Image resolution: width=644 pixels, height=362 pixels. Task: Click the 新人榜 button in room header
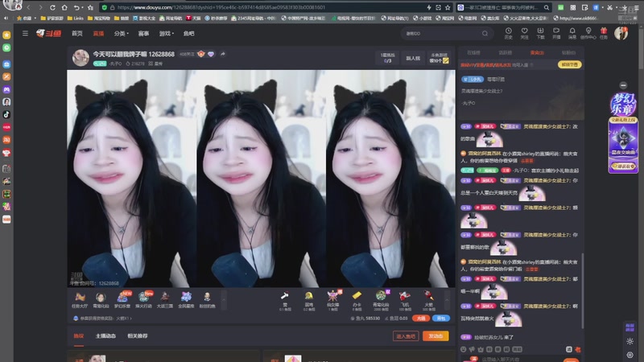413,58
